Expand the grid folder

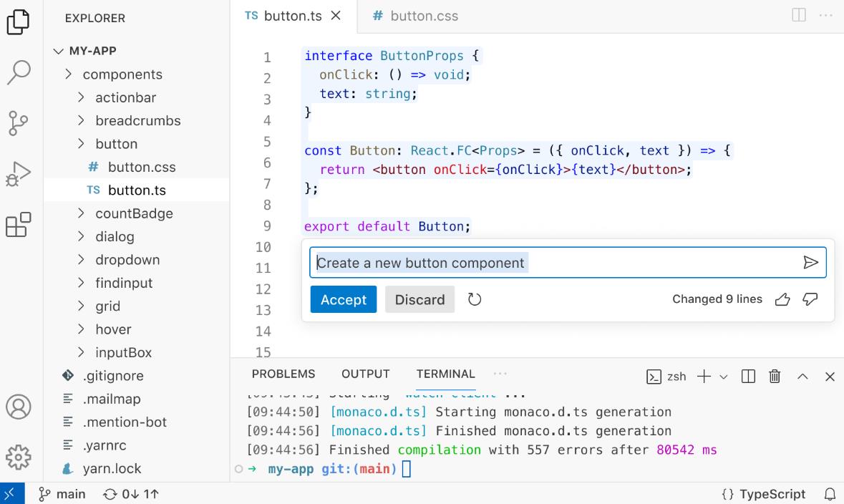[x=136, y=306]
